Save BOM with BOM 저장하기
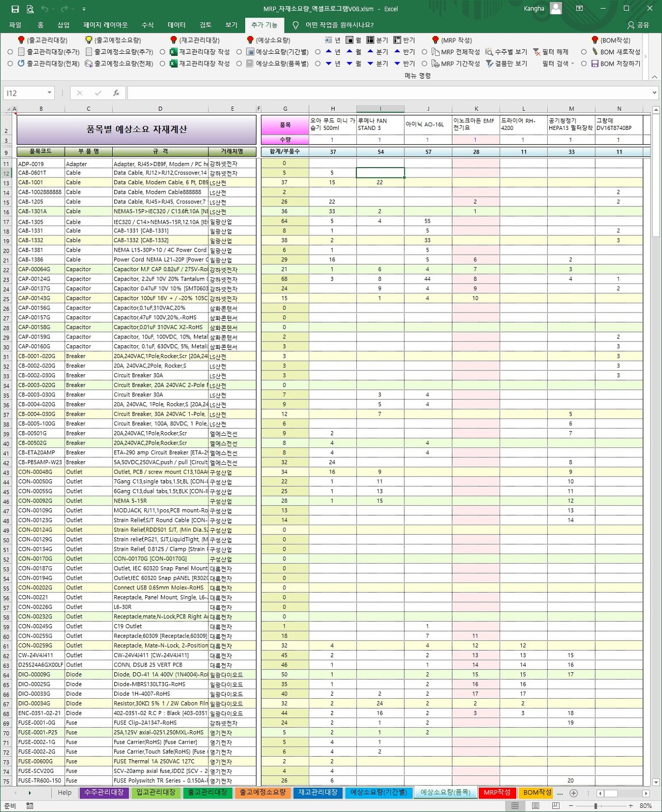662x812 pixels. 615,64
